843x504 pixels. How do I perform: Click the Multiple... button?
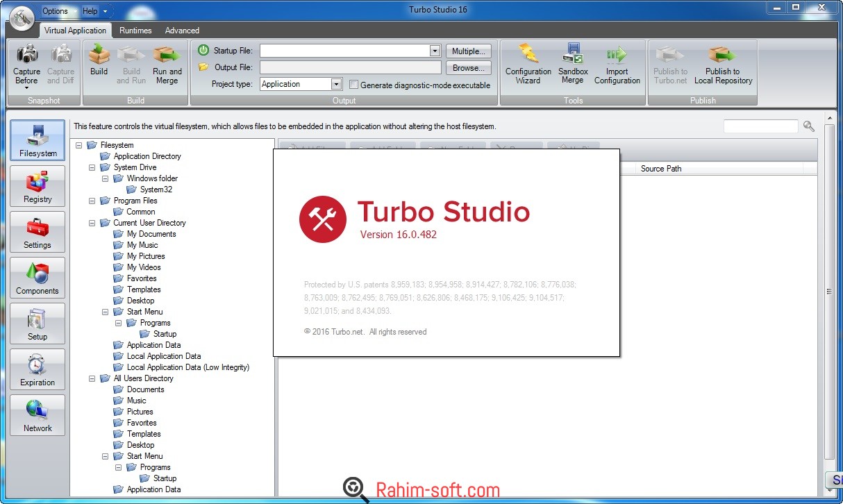pos(468,51)
